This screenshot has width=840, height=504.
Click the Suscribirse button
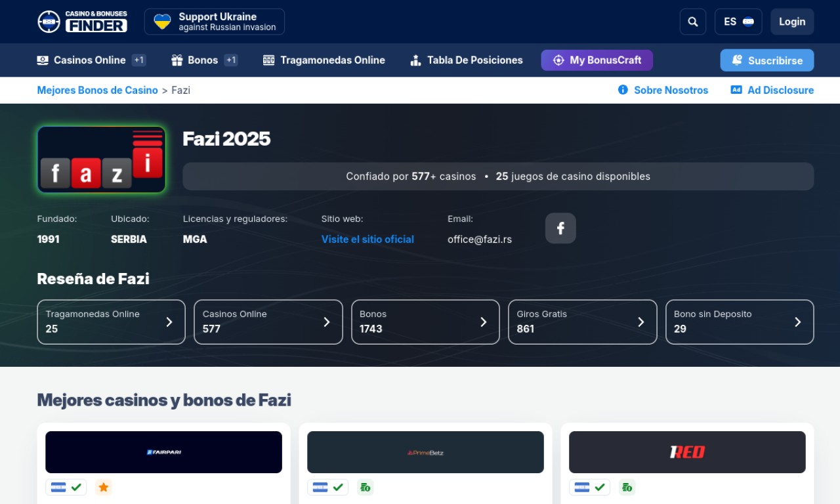coord(767,60)
